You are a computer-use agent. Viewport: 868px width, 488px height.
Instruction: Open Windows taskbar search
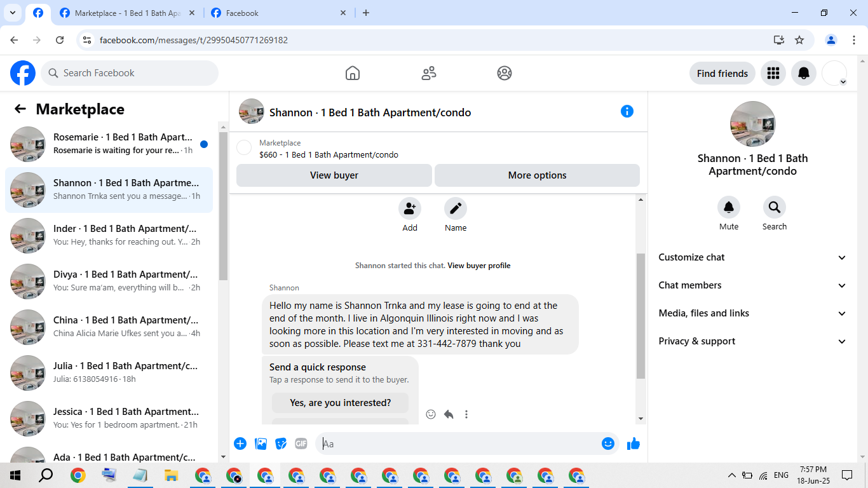(x=46, y=475)
